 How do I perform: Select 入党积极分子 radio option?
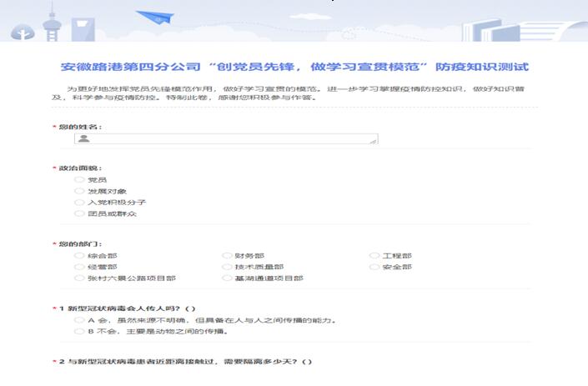(x=79, y=203)
